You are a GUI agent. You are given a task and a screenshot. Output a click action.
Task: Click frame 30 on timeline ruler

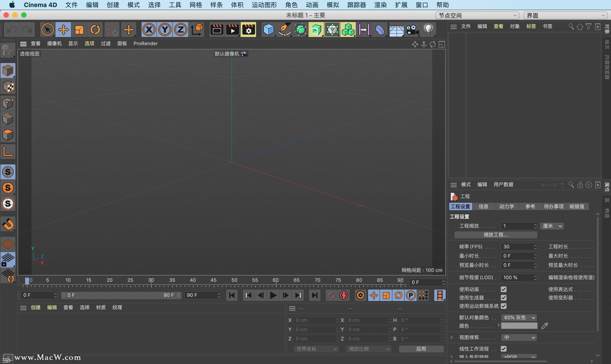click(x=151, y=280)
